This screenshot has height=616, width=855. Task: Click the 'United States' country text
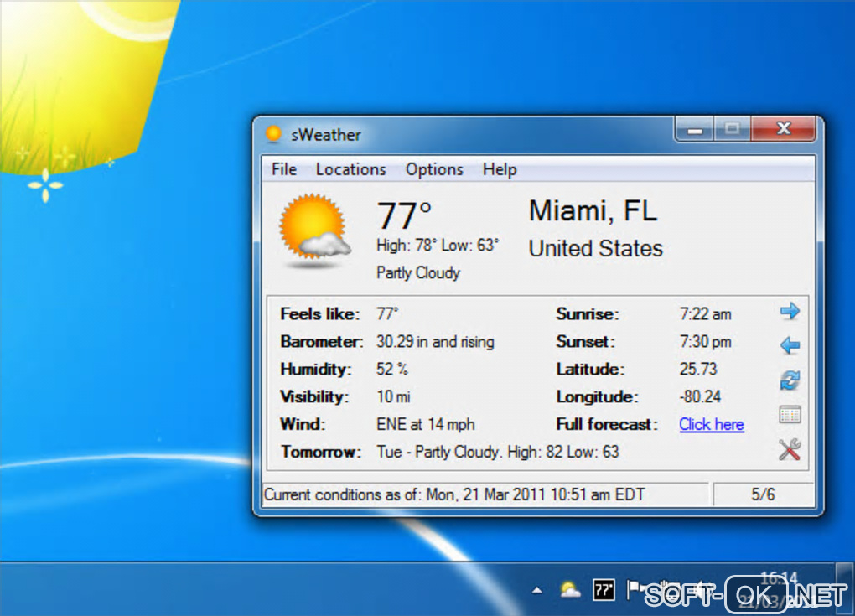[x=595, y=249]
